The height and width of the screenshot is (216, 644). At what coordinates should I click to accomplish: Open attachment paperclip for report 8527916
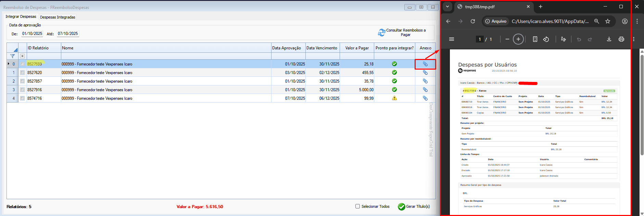coord(425,90)
